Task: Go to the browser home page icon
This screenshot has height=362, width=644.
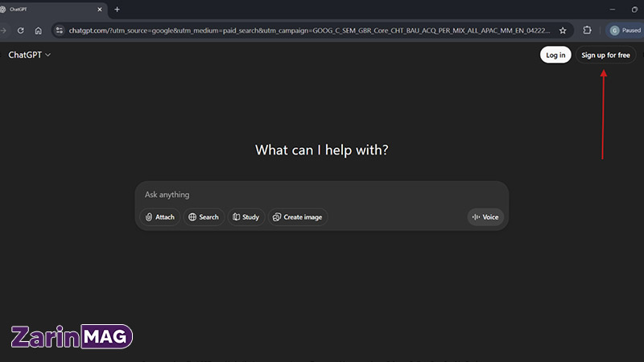Action: [38, 31]
